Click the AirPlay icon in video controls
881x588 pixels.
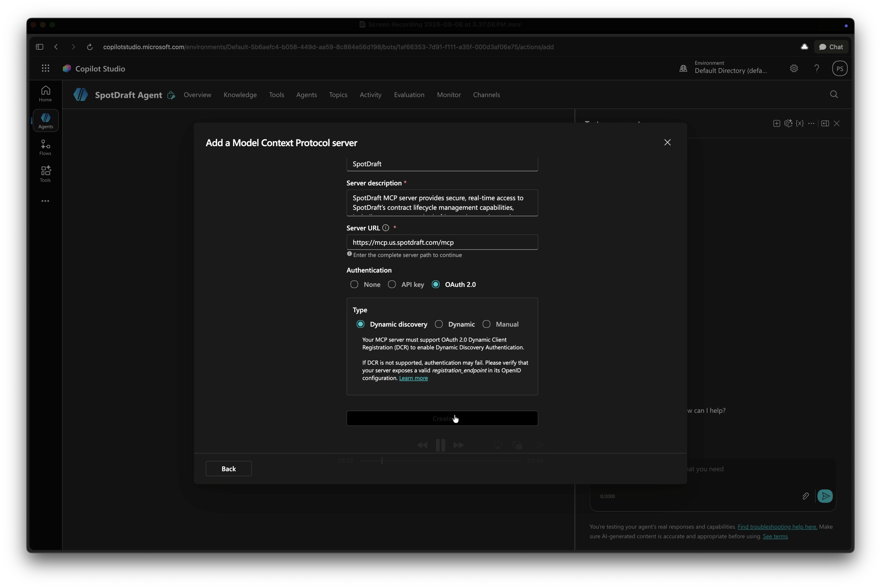pyautogui.click(x=498, y=445)
